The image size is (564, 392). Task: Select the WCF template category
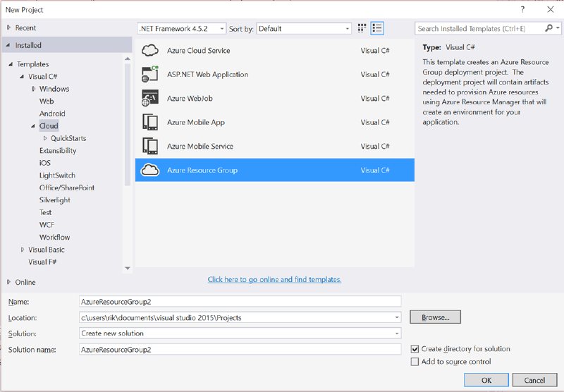(x=47, y=225)
